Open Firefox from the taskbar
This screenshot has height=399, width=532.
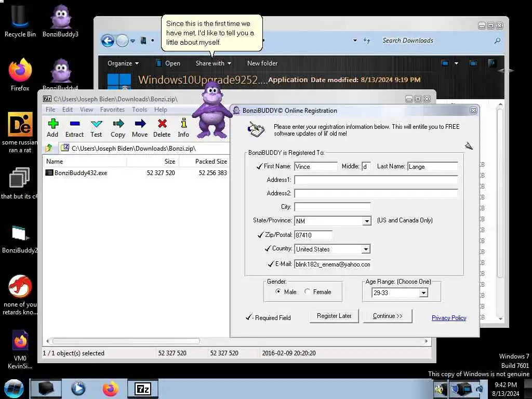pyautogui.click(x=111, y=389)
